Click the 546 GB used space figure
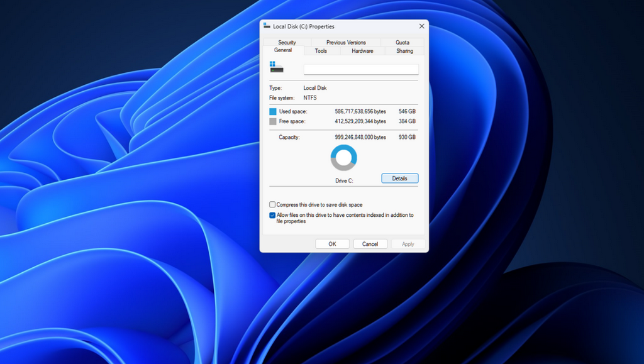644x364 pixels. (407, 112)
